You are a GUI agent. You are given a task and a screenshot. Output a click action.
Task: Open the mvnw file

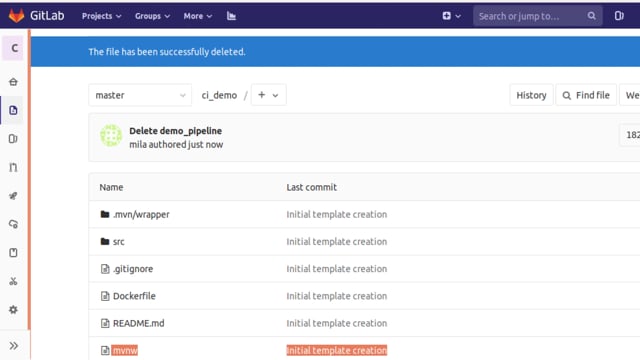(125, 350)
